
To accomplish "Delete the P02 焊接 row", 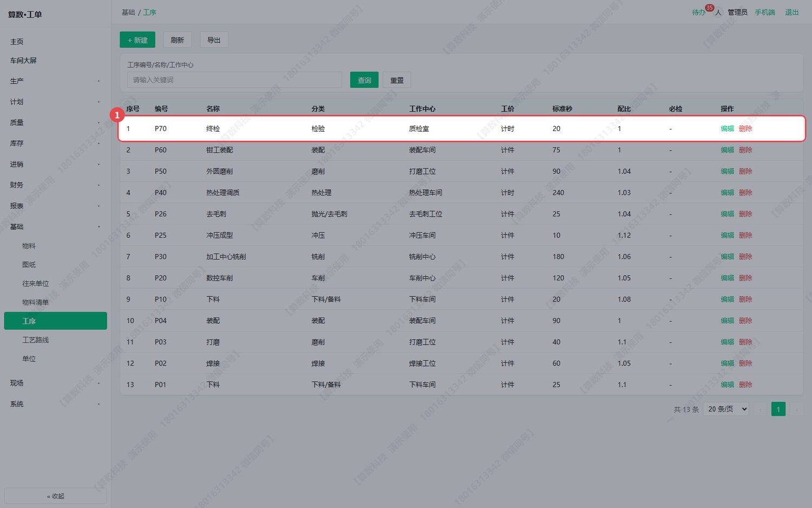I will (x=745, y=363).
